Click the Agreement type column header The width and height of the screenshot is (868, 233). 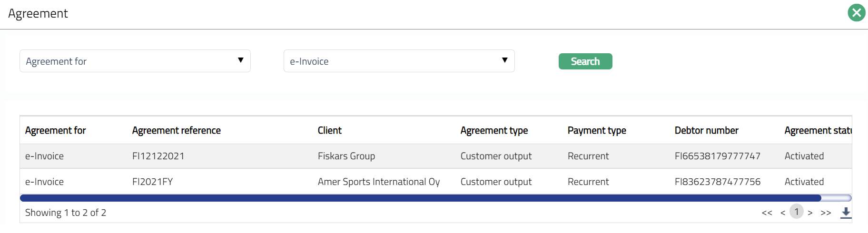pos(494,130)
